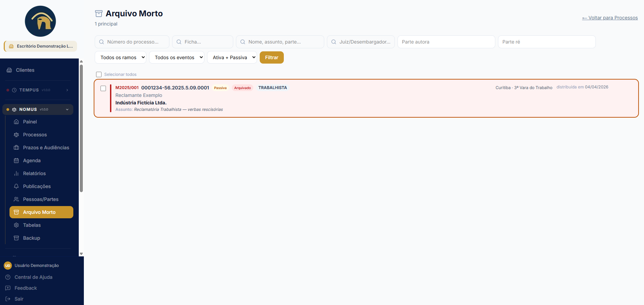Check the Selecionar todos checkbox
The image size is (644, 305).
(x=99, y=74)
